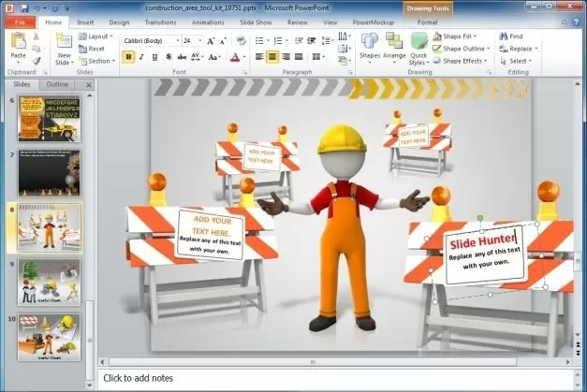Viewport: 587px width, 392px height.
Task: Expand the font size dropdown
Action: point(200,41)
